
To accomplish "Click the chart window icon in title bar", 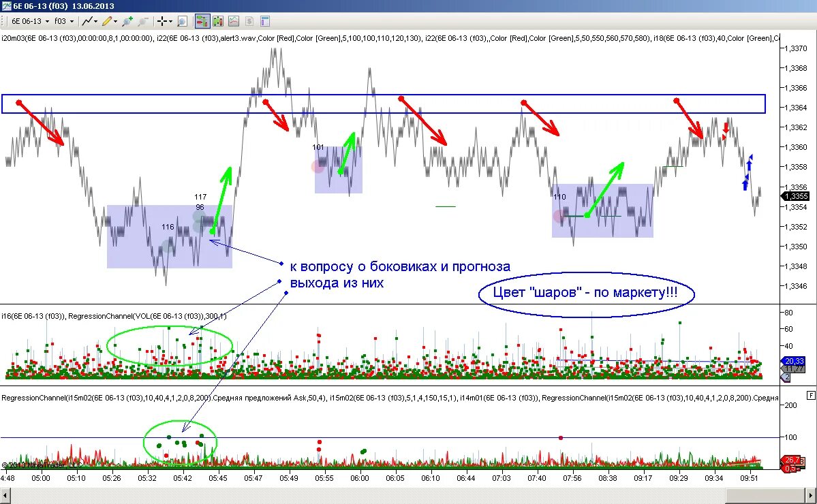I will click(5, 5).
